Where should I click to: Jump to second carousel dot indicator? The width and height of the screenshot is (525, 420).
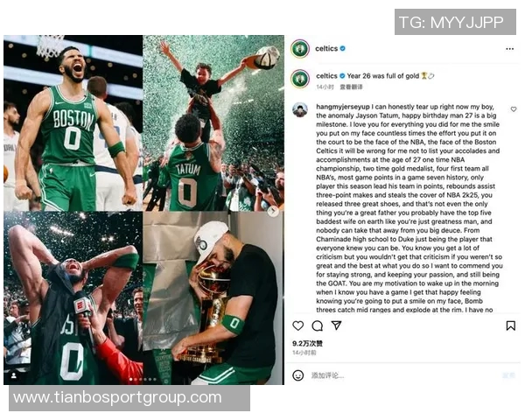point(136,380)
